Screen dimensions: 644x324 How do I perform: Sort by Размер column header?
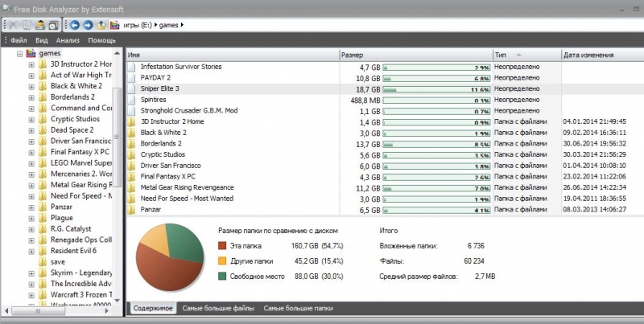[416, 55]
